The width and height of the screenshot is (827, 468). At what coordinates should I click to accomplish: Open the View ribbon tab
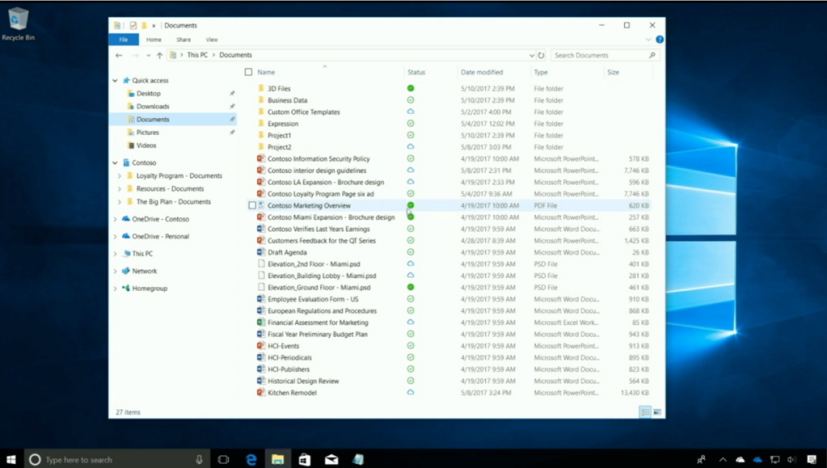point(211,40)
